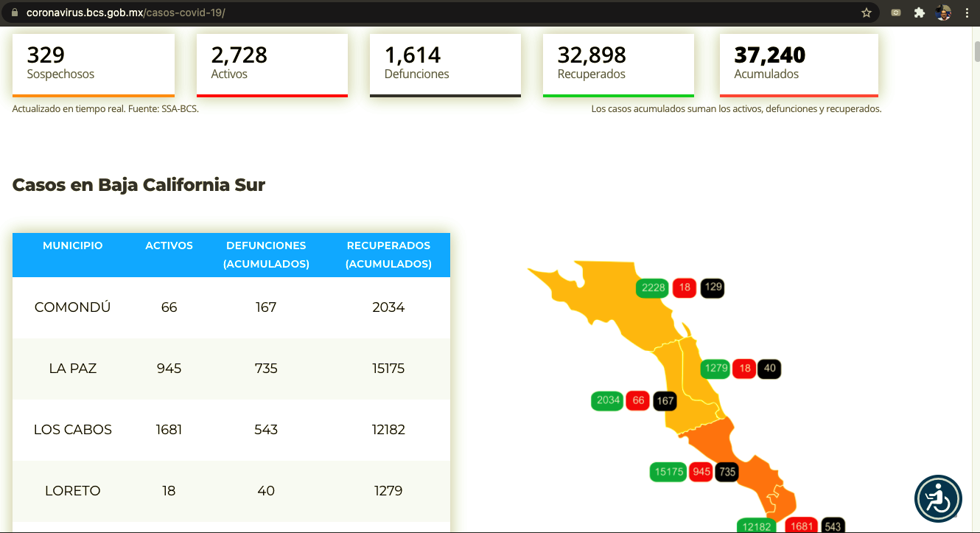Viewport: 980px width, 533px height.
Task: Click the address bar URL field
Action: 442,13
